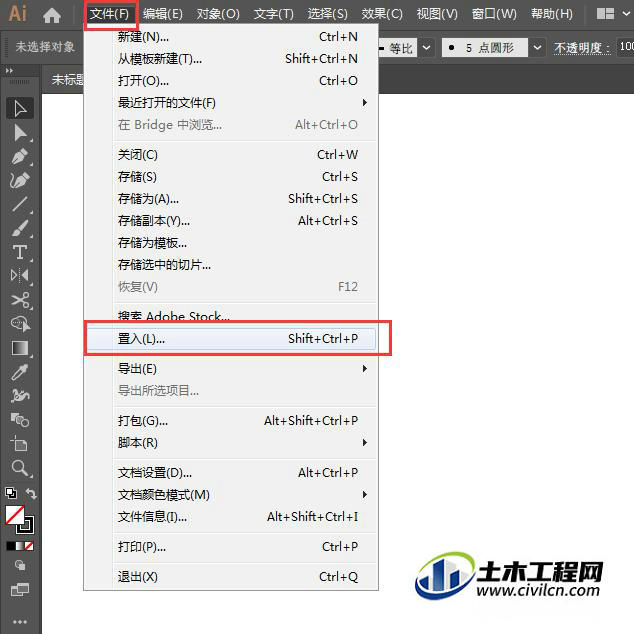Select the Selection tool arrow

pyautogui.click(x=20, y=108)
